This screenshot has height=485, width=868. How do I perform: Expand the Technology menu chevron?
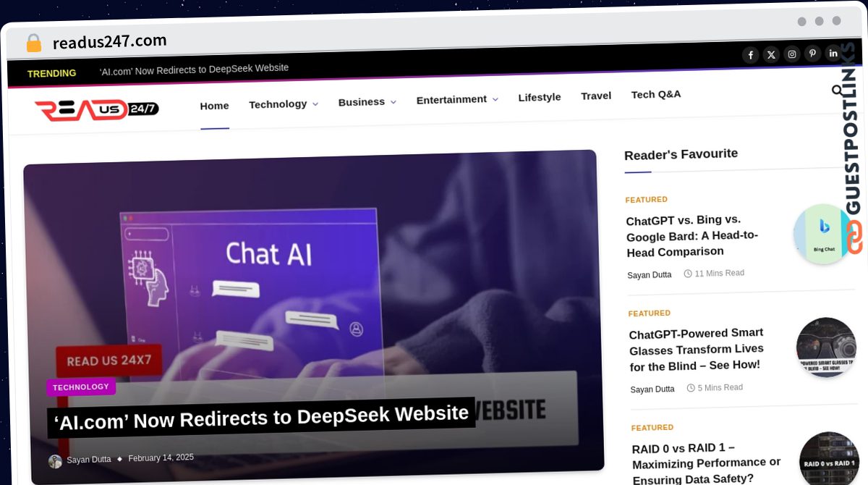pyautogui.click(x=315, y=104)
